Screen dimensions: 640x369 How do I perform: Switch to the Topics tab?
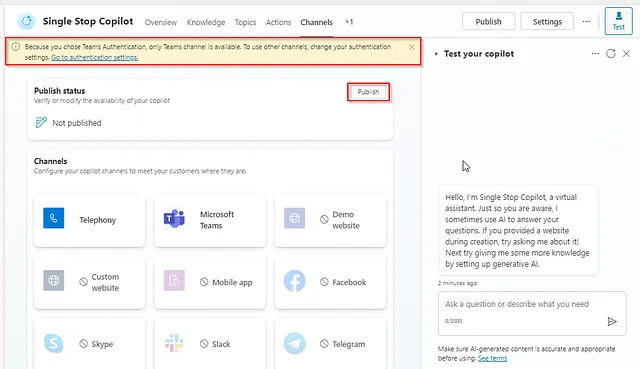(x=245, y=22)
